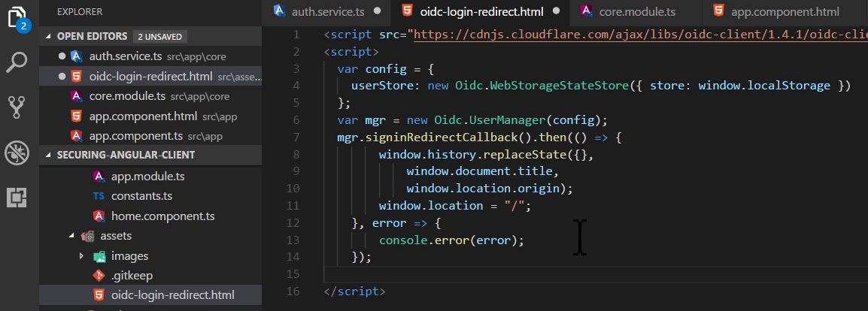Open the Explorer view in activity bar
This screenshot has width=868, height=311.
pos(18,18)
